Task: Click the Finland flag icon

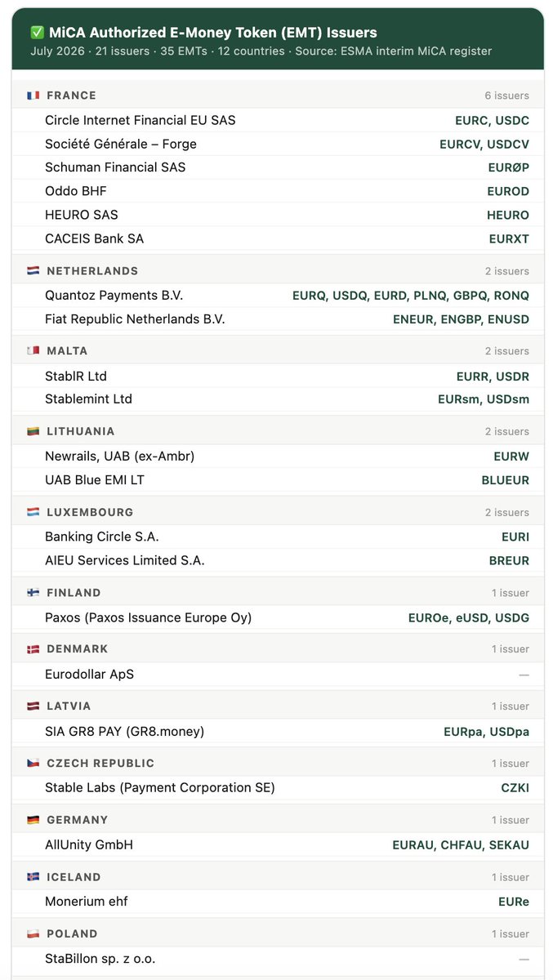Action: pyautogui.click(x=33, y=593)
